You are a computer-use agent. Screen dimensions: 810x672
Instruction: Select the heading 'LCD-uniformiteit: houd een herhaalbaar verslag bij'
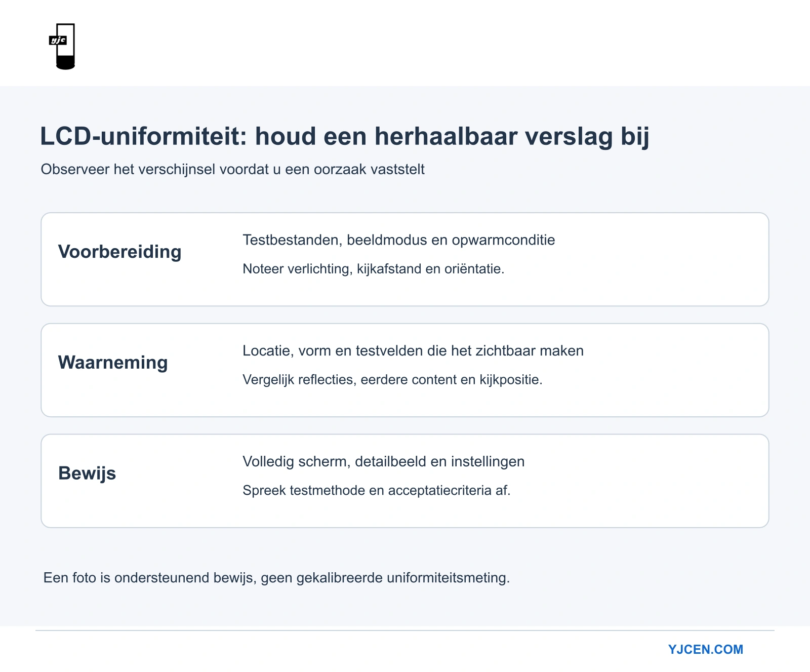point(344,136)
